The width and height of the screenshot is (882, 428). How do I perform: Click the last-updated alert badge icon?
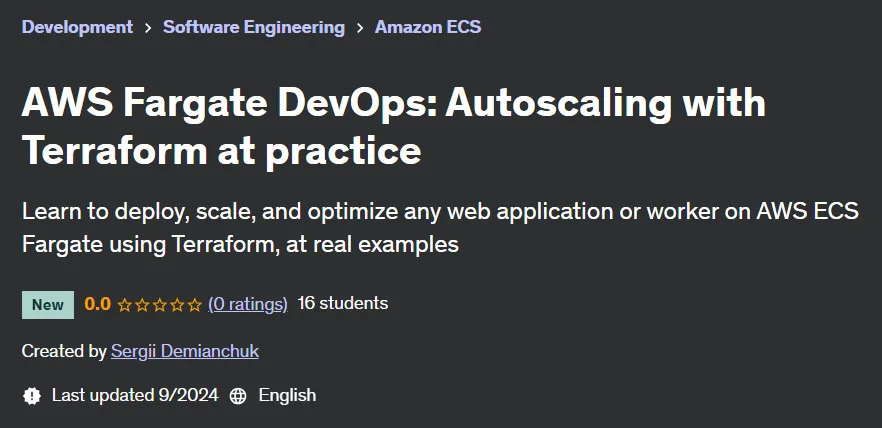32,395
